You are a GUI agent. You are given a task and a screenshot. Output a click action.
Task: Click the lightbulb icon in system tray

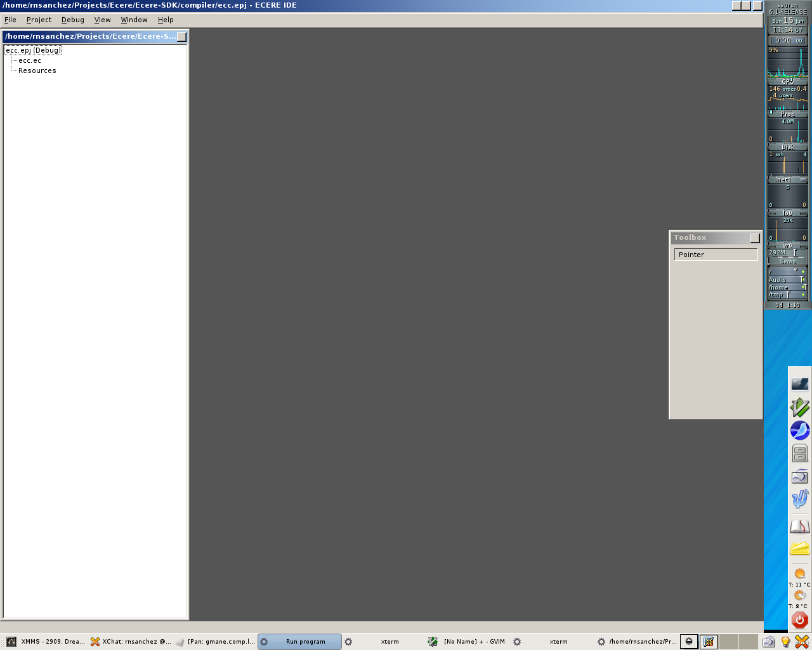pyautogui.click(x=785, y=642)
